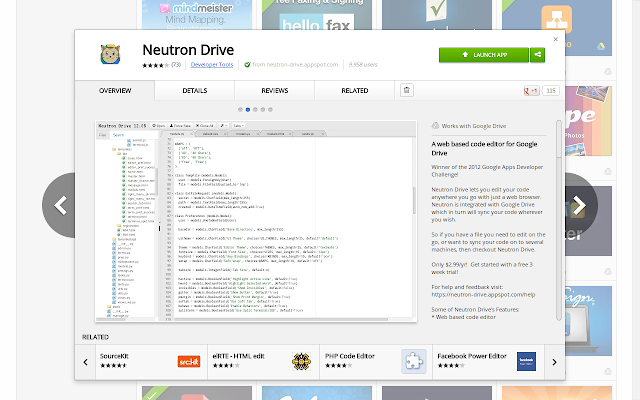This screenshot has width=640, height=400.
Task: Click the green share button beside Launch App
Action: click(538, 55)
